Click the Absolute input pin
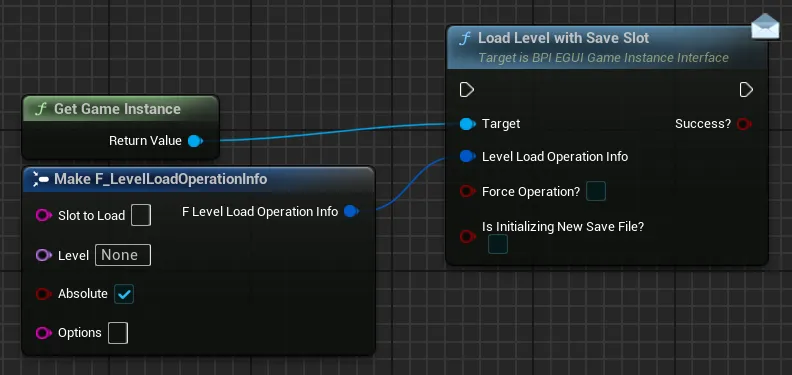Viewport: 792px width, 375px height. (x=44, y=294)
